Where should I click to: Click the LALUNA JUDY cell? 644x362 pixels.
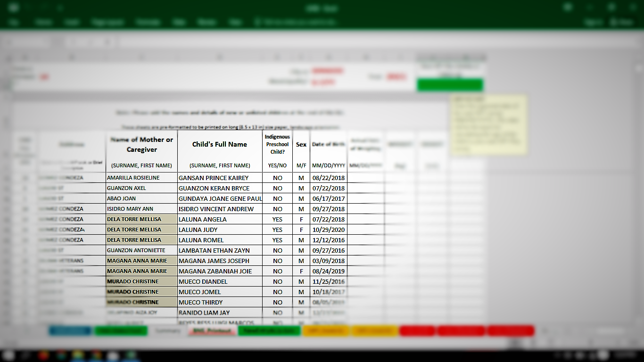[220, 230]
